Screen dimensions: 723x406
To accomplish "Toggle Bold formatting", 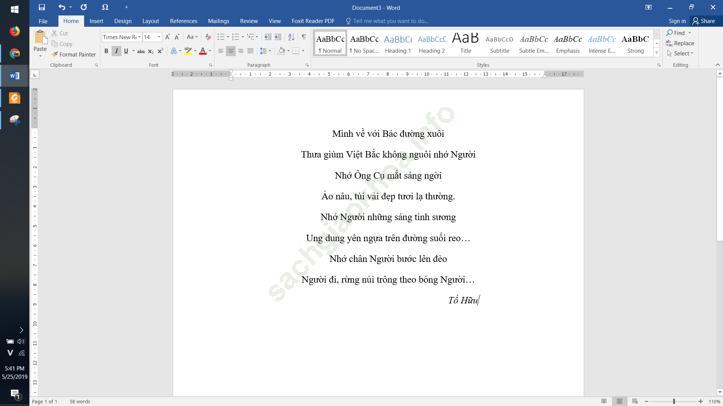I will coord(107,51).
